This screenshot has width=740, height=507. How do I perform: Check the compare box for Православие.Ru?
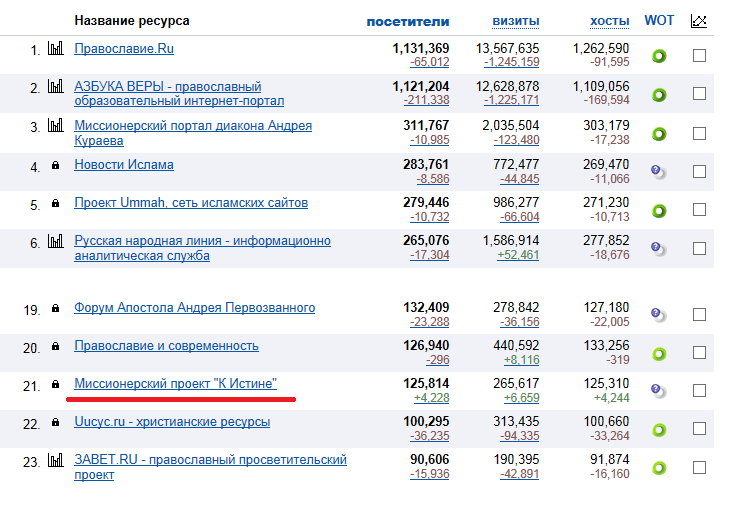click(x=699, y=56)
